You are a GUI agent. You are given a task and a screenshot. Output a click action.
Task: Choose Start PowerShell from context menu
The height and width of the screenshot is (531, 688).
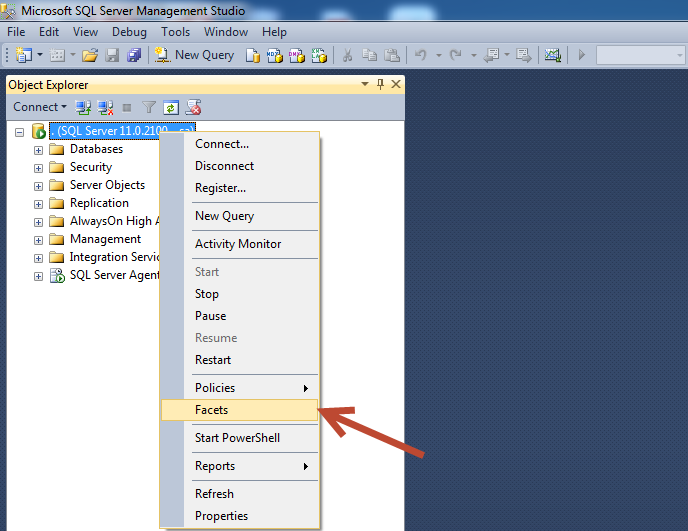coord(240,438)
